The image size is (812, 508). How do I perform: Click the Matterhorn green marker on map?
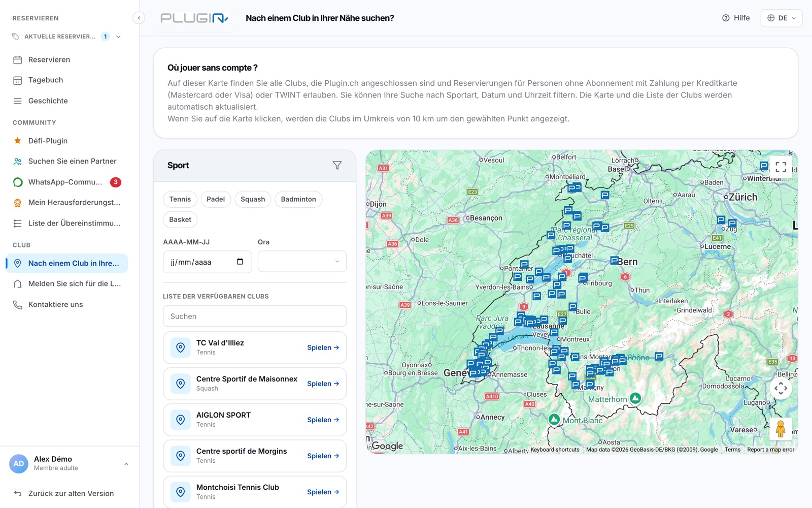[635, 398]
